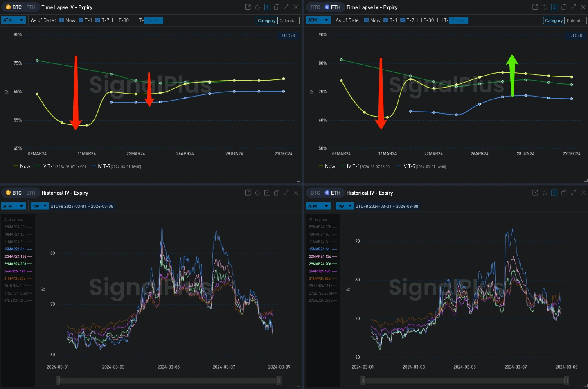Uncheck the T-1 checkbox in BTC panel
Screen dimensions: 588x389
[81, 20]
